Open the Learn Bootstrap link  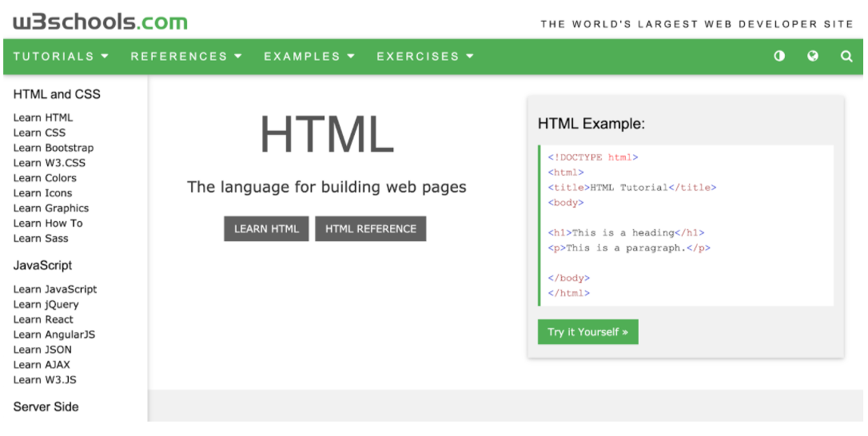[x=53, y=148]
